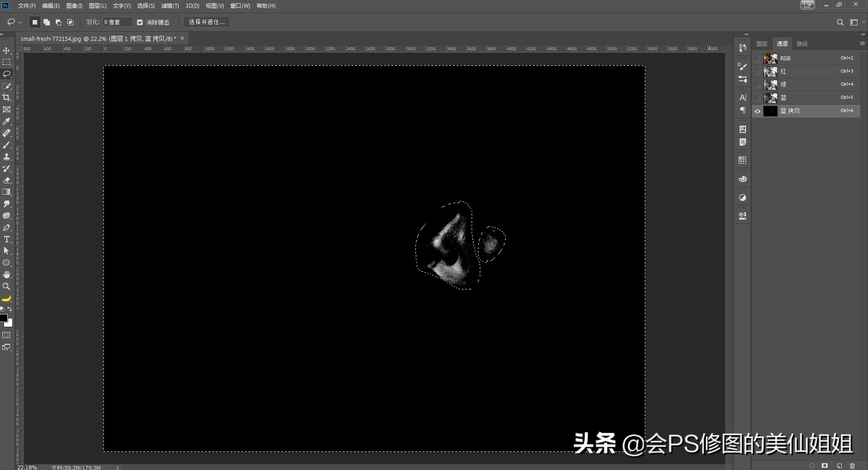Show the RGB channel visibility

[x=757, y=58]
